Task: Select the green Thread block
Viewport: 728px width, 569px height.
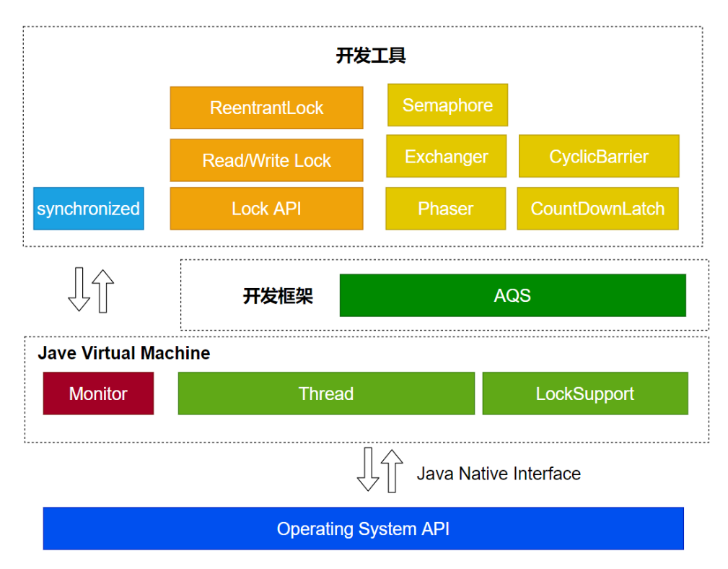Action: point(326,394)
